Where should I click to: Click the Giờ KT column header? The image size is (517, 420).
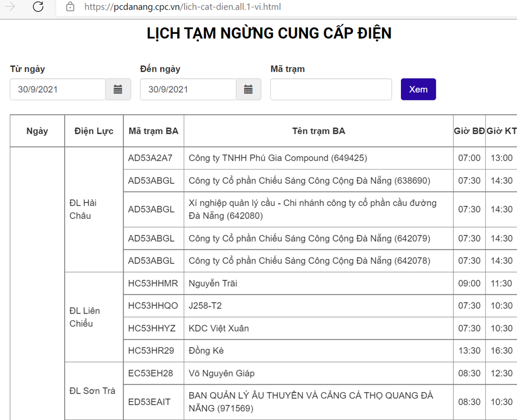[501, 131]
